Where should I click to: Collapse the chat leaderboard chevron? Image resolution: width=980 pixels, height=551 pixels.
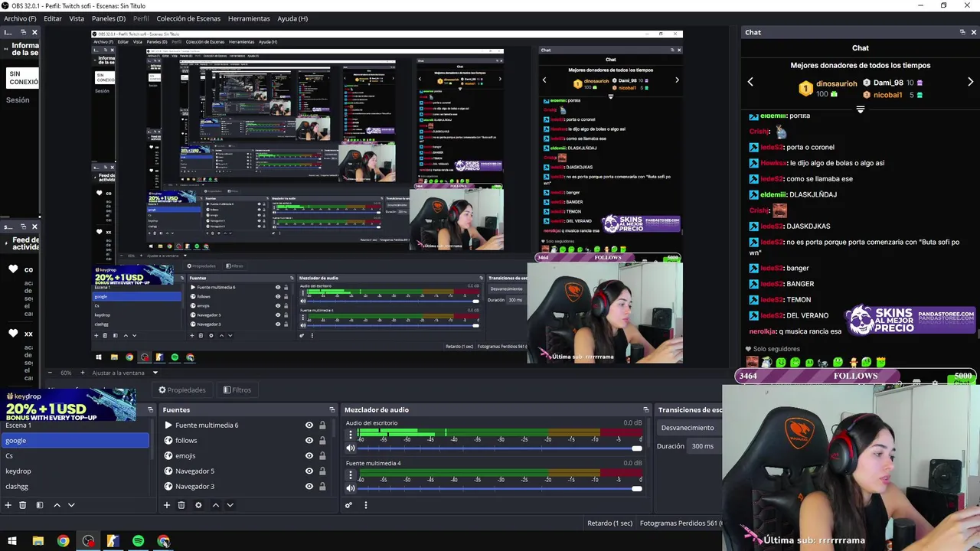click(x=861, y=109)
